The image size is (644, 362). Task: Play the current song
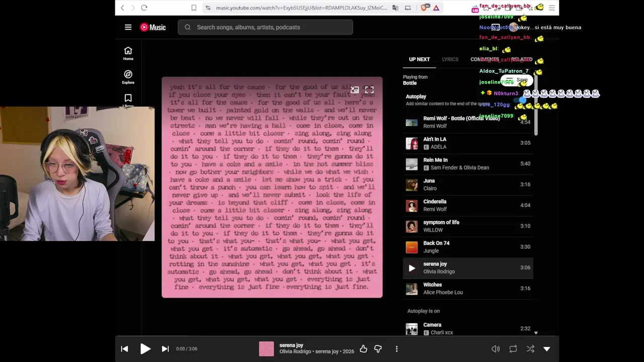pyautogui.click(x=145, y=349)
